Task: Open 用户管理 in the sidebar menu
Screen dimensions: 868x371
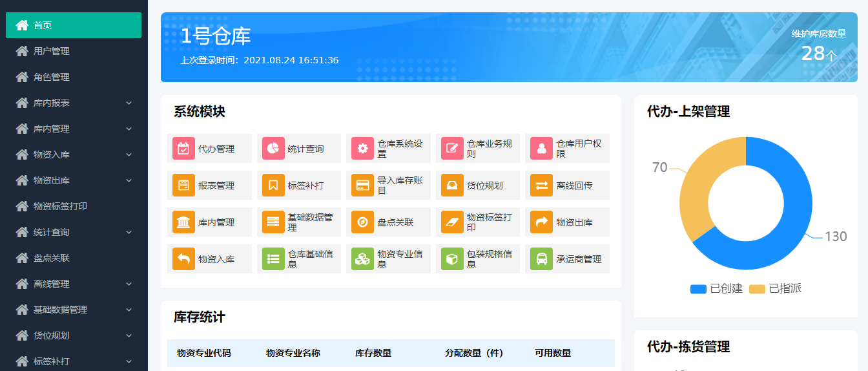Action: tap(52, 51)
